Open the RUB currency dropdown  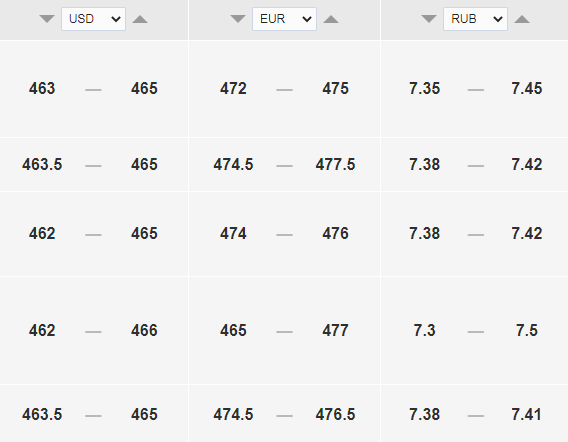click(x=475, y=19)
